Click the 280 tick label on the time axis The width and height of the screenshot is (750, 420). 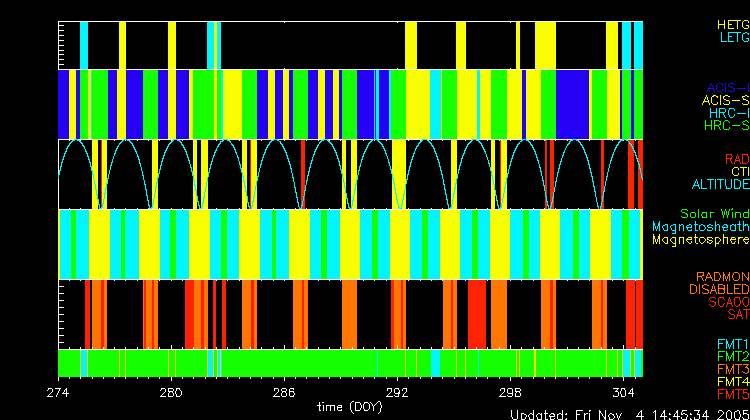[x=171, y=392]
